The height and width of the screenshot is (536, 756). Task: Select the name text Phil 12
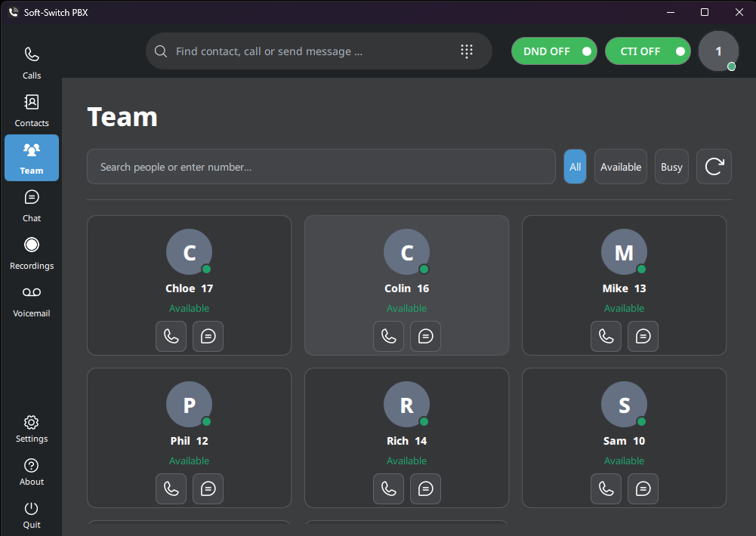[189, 441]
